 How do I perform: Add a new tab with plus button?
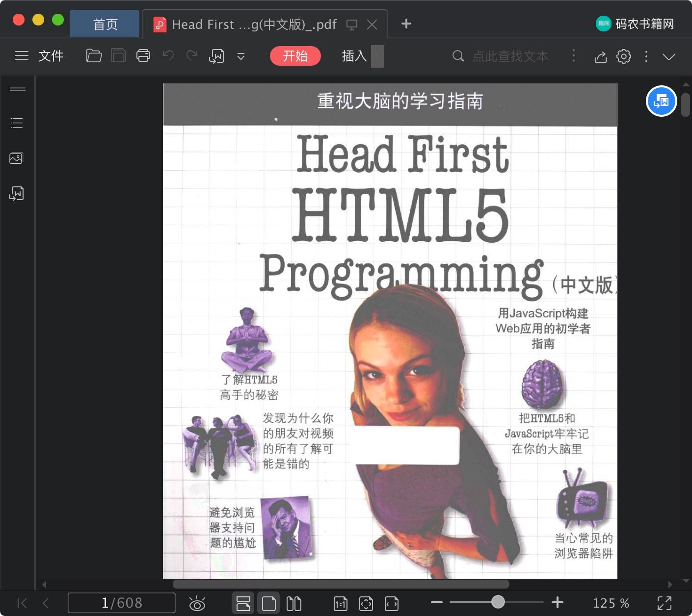(406, 24)
